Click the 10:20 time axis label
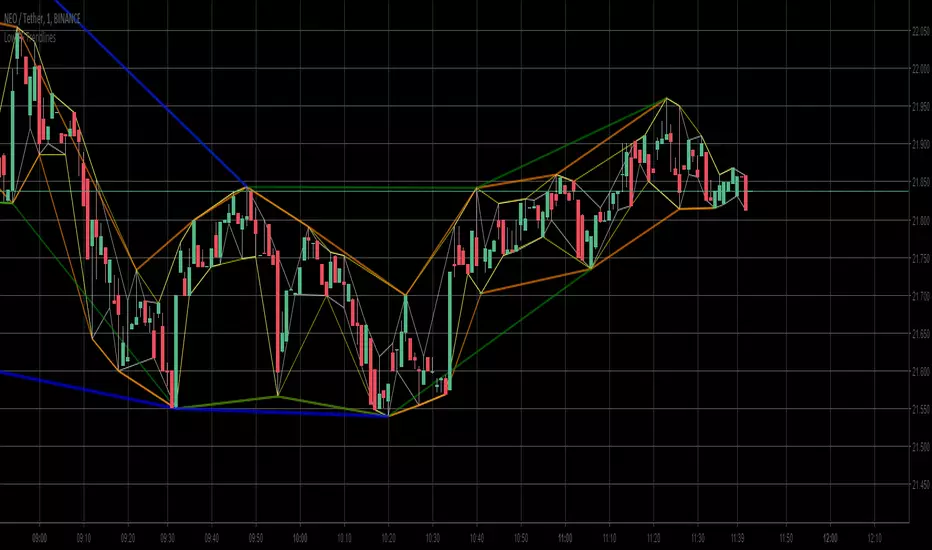The height and width of the screenshot is (550, 932). pyautogui.click(x=388, y=538)
